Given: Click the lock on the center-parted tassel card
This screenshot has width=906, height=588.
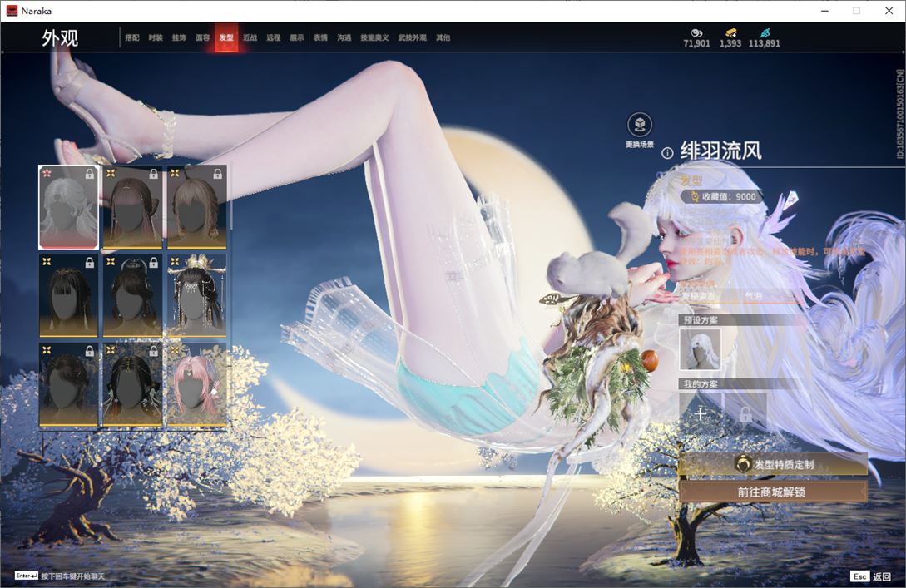Looking at the screenshot, I should (154, 351).
